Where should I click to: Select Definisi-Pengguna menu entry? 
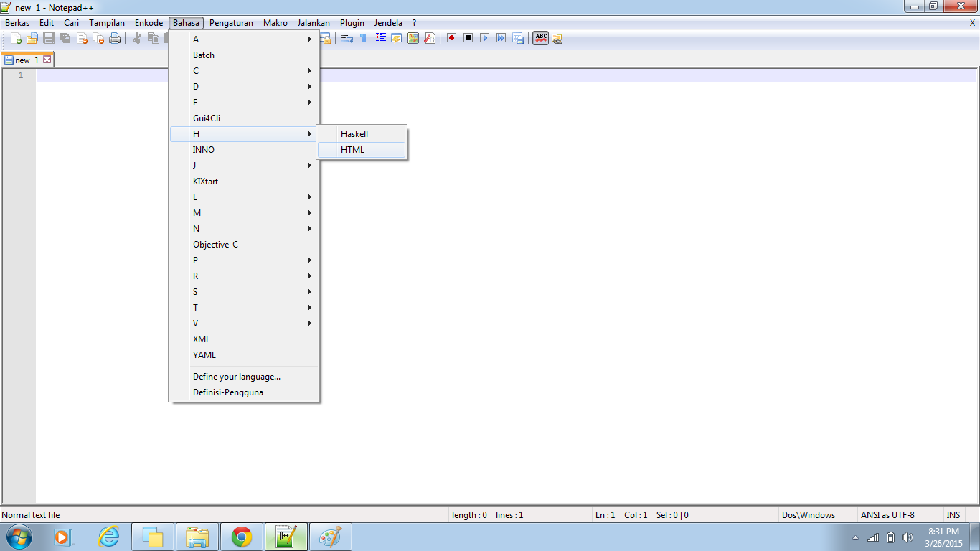coord(244,392)
